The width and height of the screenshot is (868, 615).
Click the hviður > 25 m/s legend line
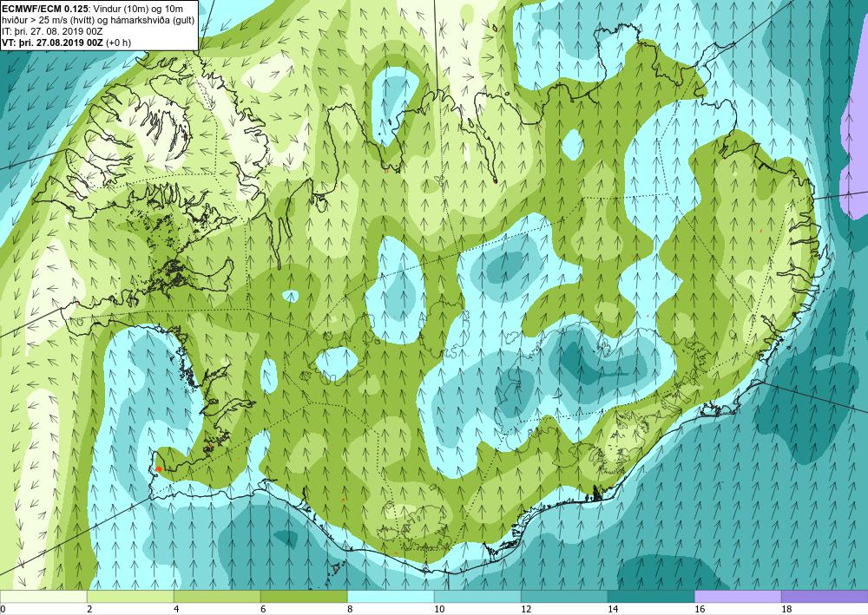pyautogui.click(x=98, y=20)
